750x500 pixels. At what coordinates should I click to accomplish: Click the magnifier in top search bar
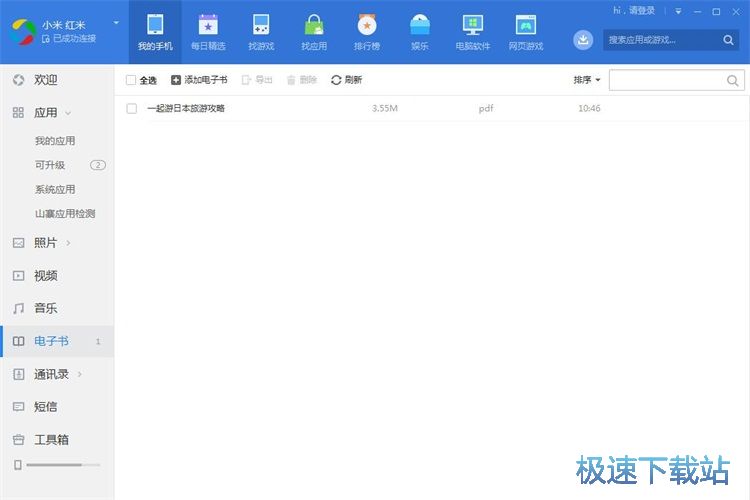(x=728, y=40)
